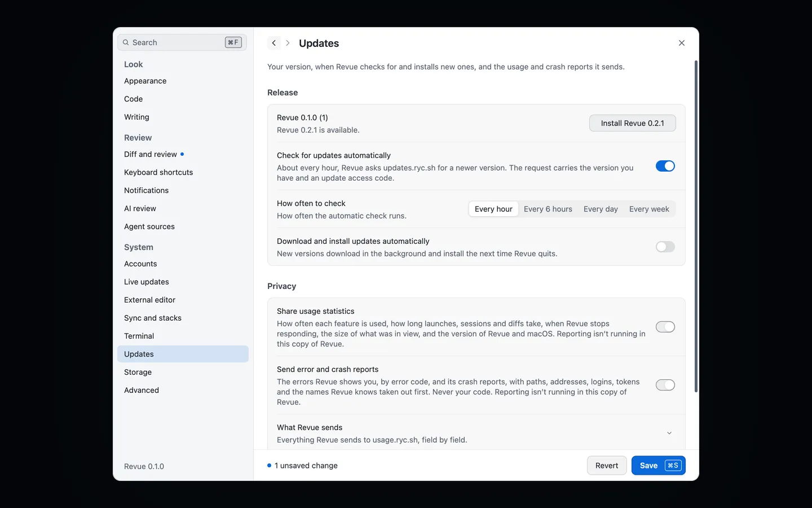812x508 pixels.
Task: Click the settings pane vertical scrollbar
Action: click(696, 226)
